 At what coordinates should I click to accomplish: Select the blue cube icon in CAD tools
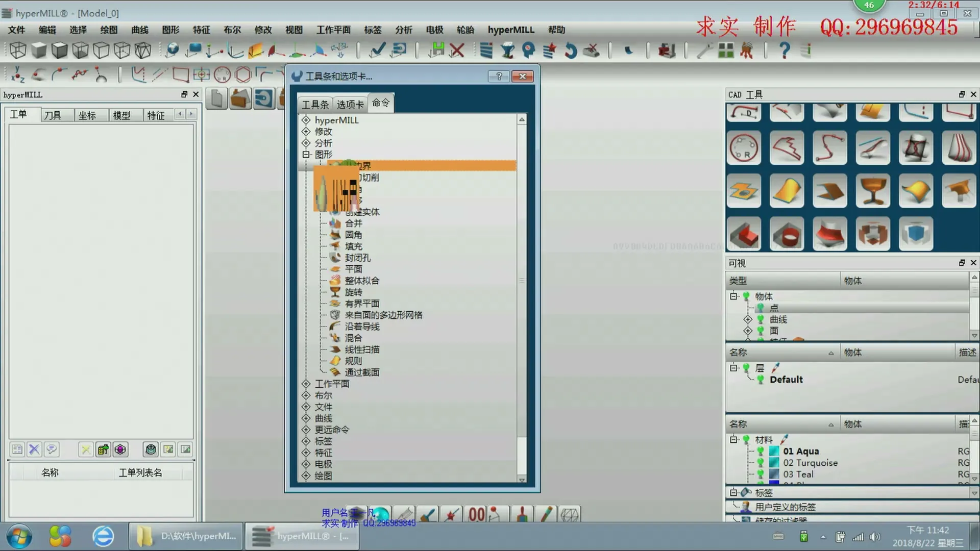(916, 234)
